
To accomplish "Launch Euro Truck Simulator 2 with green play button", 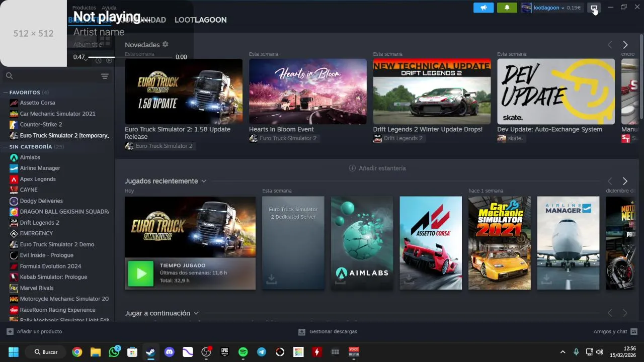I will pos(141,274).
